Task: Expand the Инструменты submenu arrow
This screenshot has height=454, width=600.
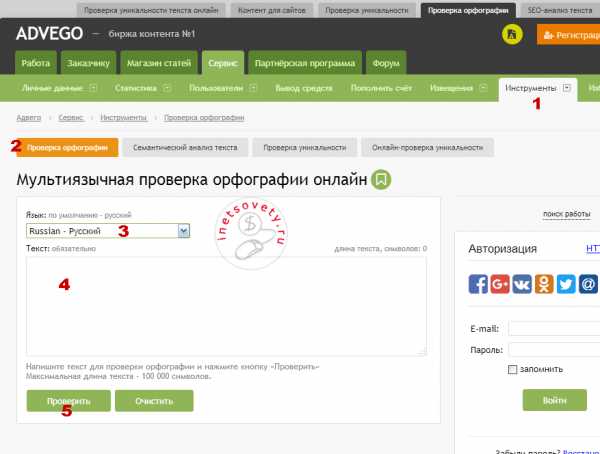Action: click(566, 88)
